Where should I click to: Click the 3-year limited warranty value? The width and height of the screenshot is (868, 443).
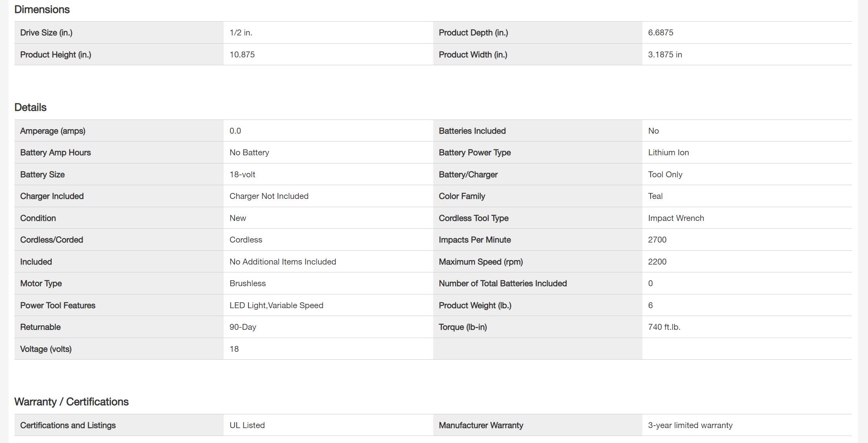[690, 425]
